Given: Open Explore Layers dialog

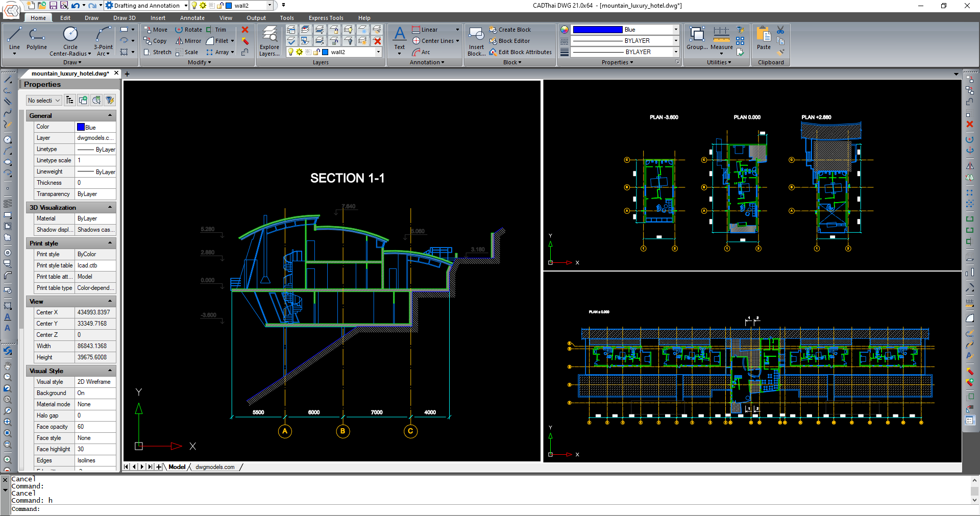Looking at the screenshot, I should [269, 40].
